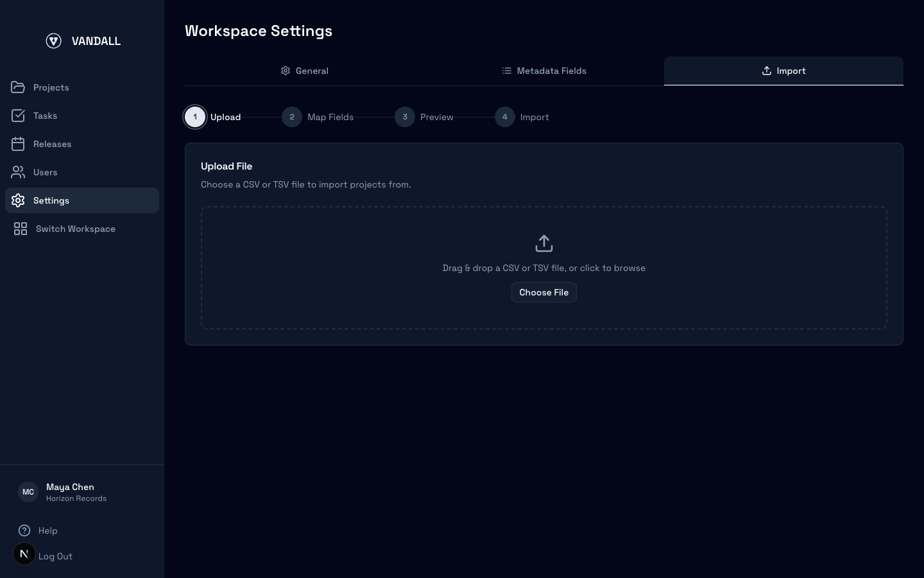Click the Tasks checkmark icon
Viewport: 924px width, 578px height.
(x=18, y=116)
